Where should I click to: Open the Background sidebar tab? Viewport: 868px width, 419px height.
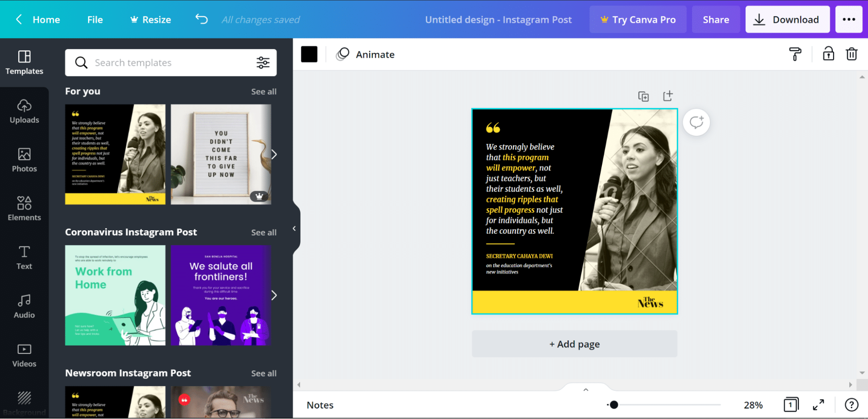[x=24, y=403]
